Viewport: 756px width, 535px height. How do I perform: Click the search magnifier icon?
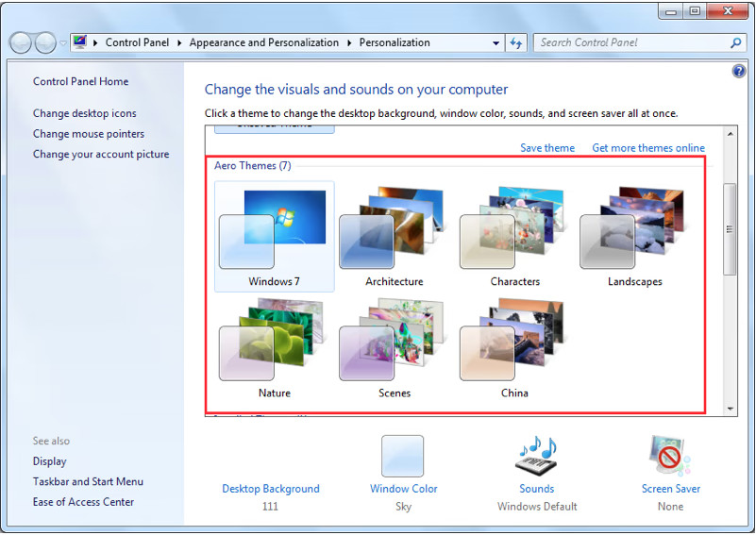click(x=735, y=42)
